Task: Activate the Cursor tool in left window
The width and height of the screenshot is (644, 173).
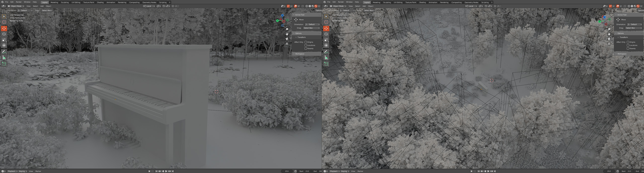Action: 4,22
